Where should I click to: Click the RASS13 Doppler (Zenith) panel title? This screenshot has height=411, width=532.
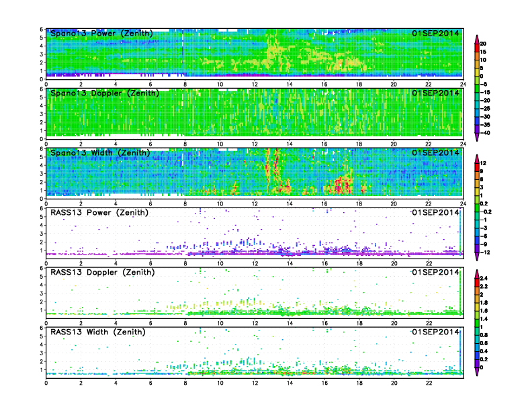pos(103,272)
